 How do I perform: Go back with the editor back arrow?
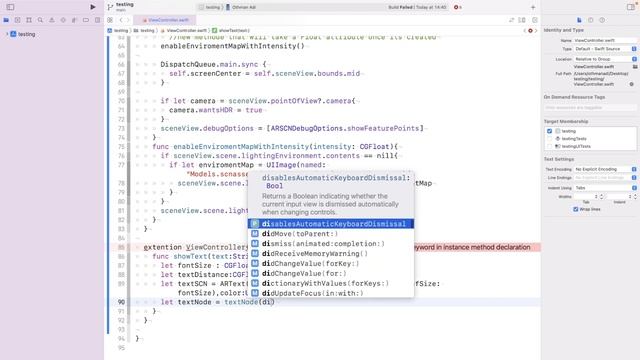pyautogui.click(x=121, y=20)
